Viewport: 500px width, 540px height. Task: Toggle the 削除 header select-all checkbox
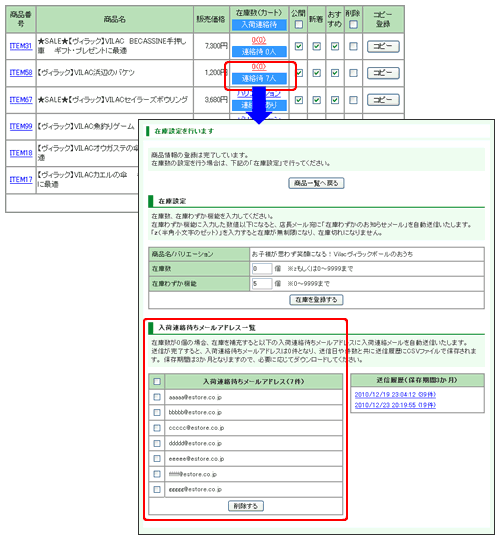click(x=353, y=25)
